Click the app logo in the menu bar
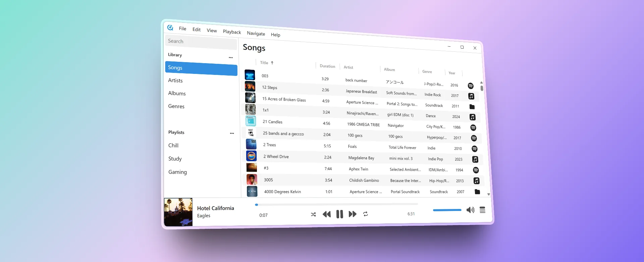The width and height of the screenshot is (644, 262). 170,28
